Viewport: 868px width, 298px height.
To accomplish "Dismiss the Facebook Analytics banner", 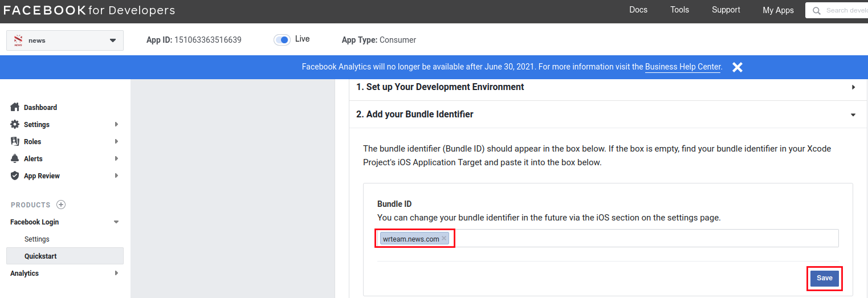I will coord(737,67).
